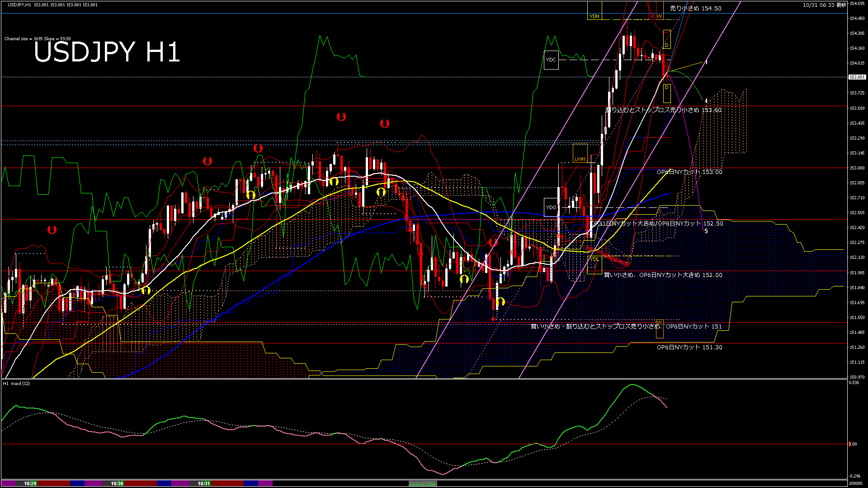Click the yellow omega symbol near 151.98
Viewport: 868px width, 488px height.
[464, 280]
